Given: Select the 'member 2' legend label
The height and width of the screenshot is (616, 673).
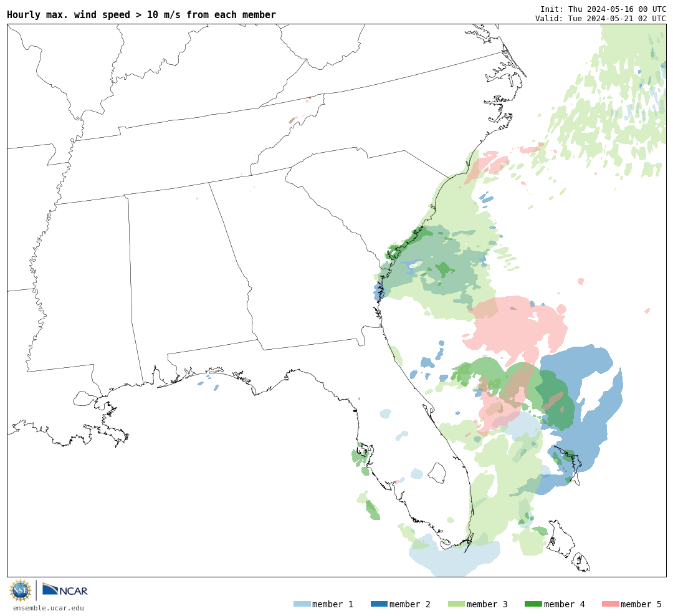Looking at the screenshot, I should [410, 604].
